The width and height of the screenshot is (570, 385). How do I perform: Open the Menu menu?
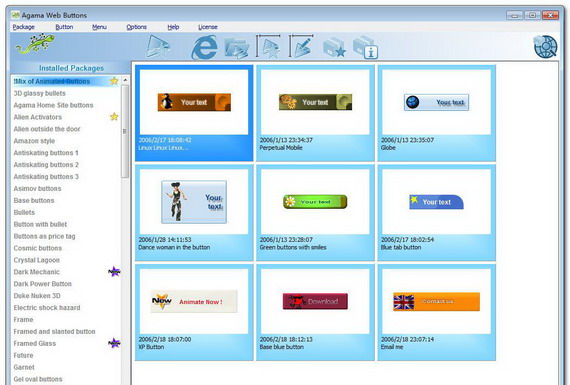point(99,27)
